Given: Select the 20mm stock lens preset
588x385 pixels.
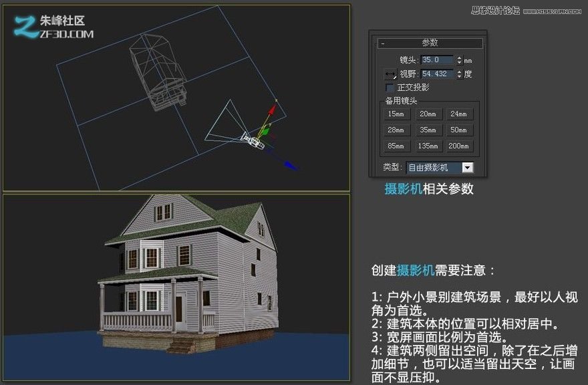Looking at the screenshot, I should 428,114.
